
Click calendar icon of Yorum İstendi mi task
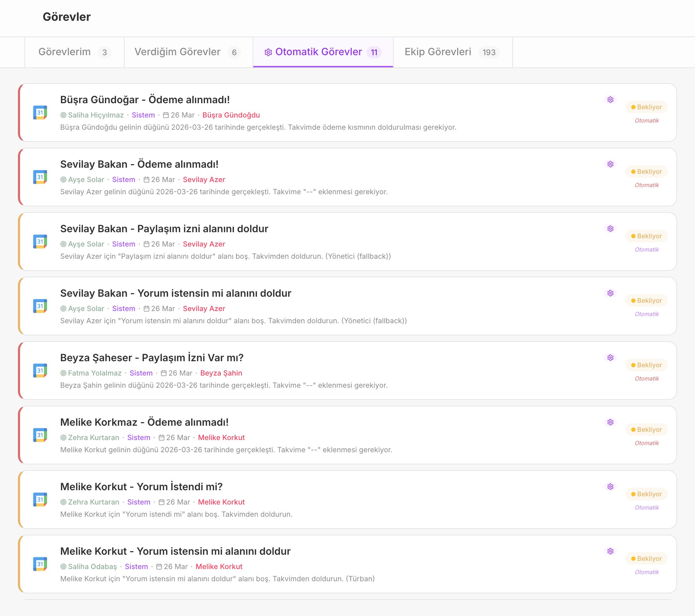(40, 500)
